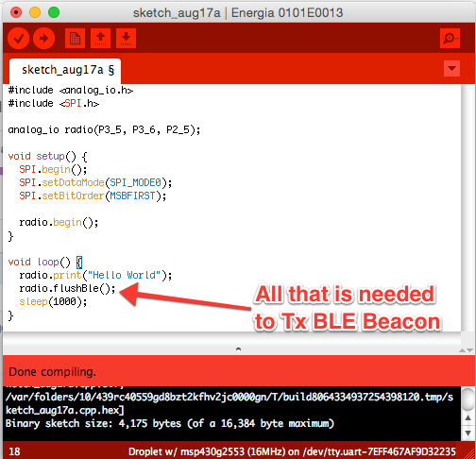Viewport: 476px width, 459px height.
Task: Click the 'Done compiling.' status message
Action: 52,372
